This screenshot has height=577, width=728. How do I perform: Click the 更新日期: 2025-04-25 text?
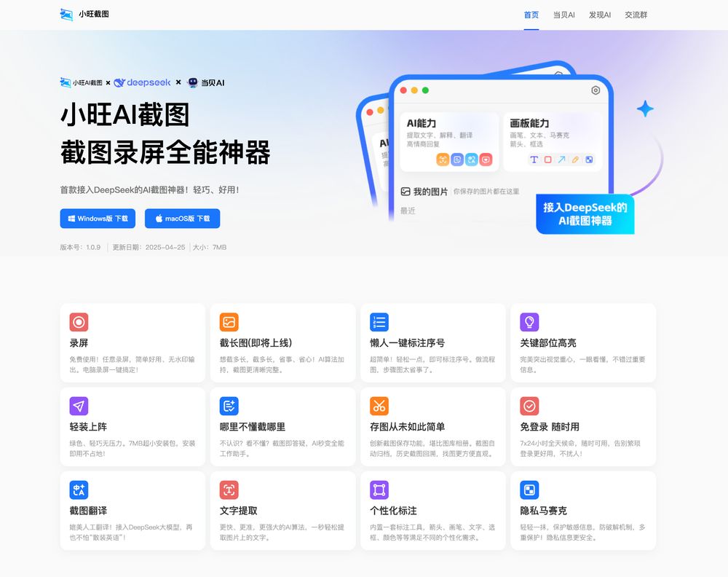point(149,247)
